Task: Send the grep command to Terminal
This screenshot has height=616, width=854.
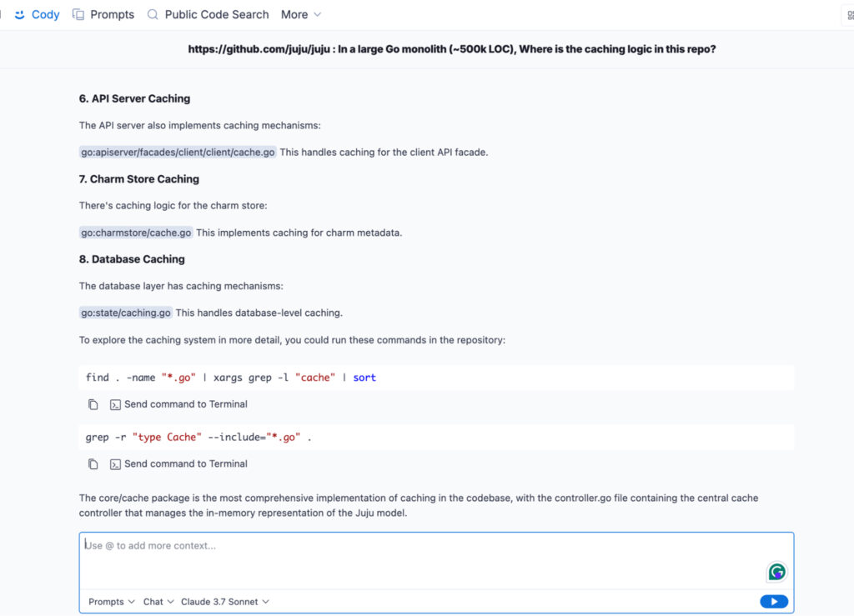Action: coord(185,464)
